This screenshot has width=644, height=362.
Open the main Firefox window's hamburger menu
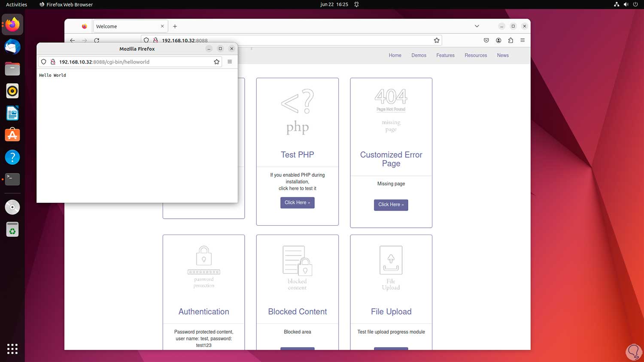point(522,40)
